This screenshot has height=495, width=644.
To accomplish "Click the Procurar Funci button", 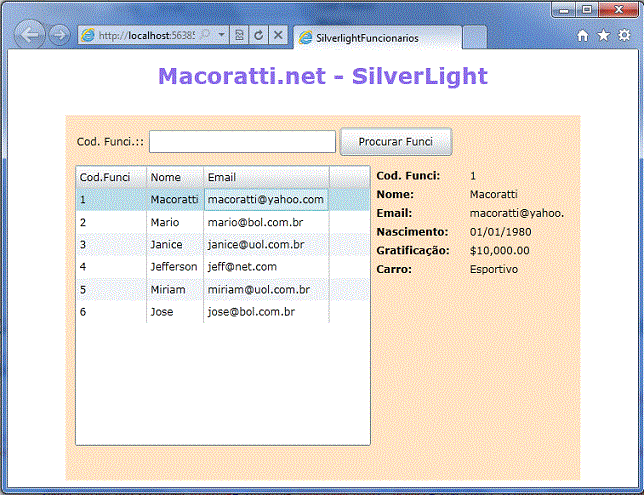I will coord(396,142).
